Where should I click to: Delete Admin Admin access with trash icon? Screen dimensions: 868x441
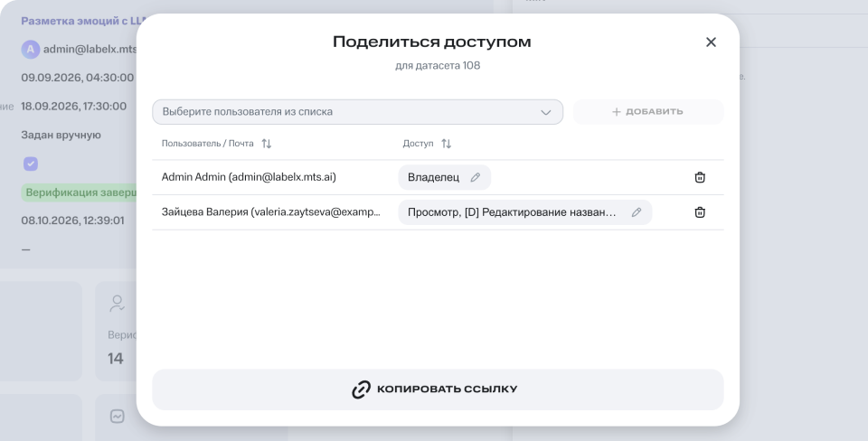(700, 178)
